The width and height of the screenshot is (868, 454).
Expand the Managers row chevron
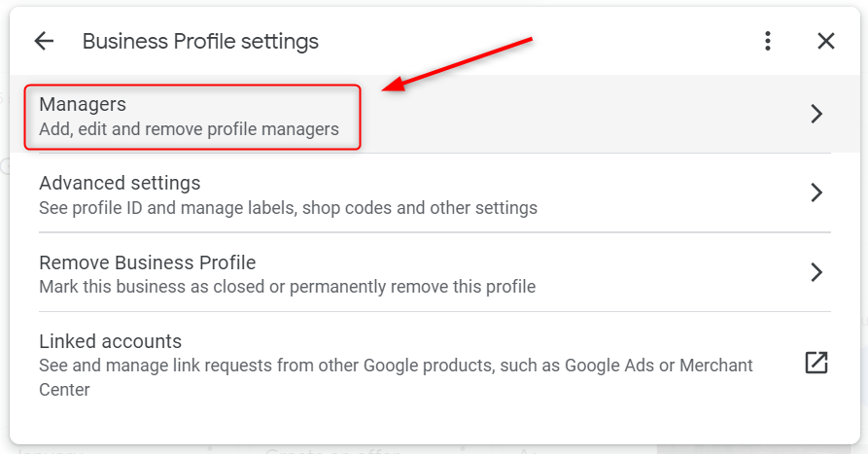(x=816, y=114)
